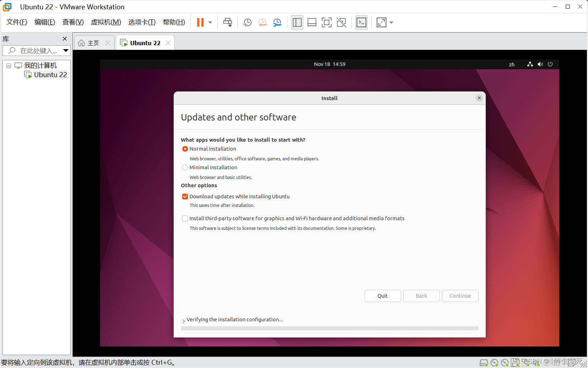Open the 虚拟机(M) menu
The image size is (588, 368).
[x=106, y=22]
